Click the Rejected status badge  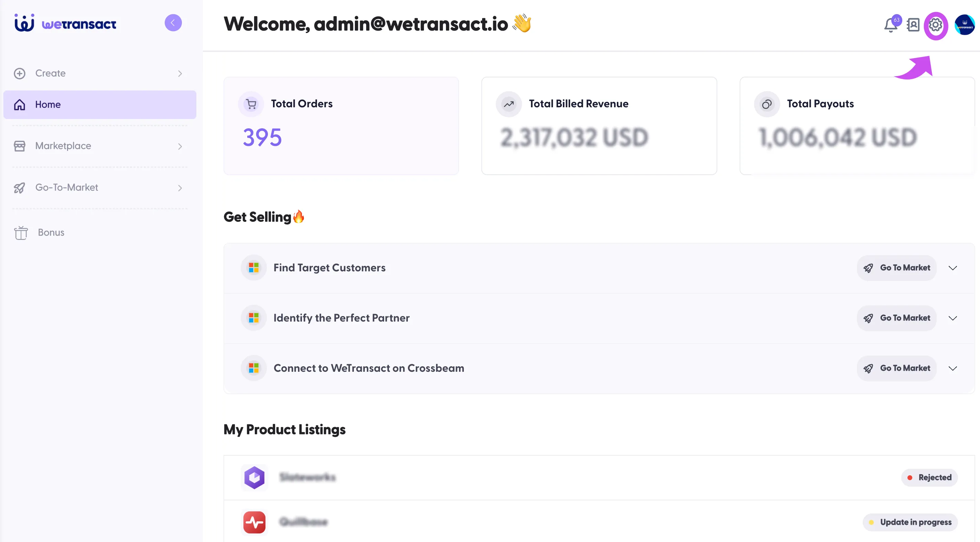(x=929, y=477)
